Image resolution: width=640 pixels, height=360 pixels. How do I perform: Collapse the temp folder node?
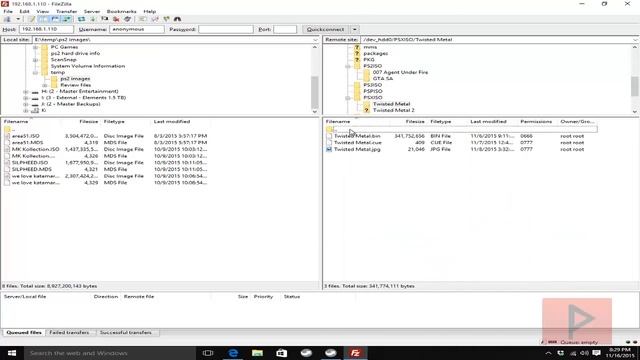36,72
